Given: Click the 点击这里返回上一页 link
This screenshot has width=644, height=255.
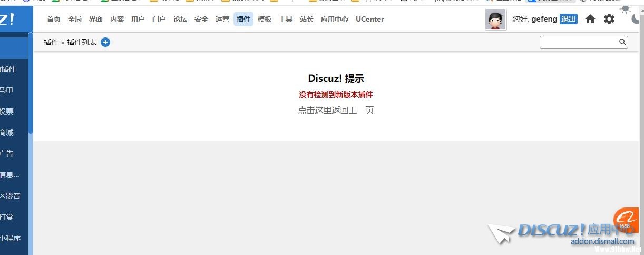Looking at the screenshot, I should (x=336, y=110).
